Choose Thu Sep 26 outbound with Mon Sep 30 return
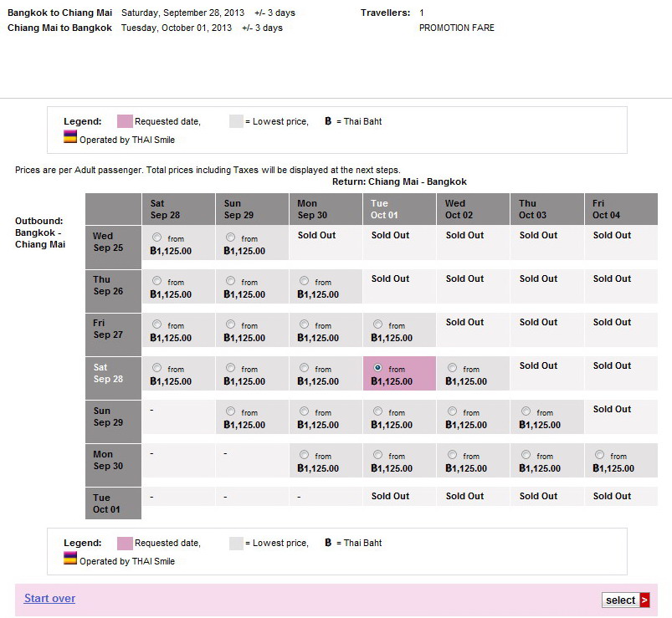Image resolution: width=672 pixels, height=618 pixels. pyautogui.click(x=304, y=281)
